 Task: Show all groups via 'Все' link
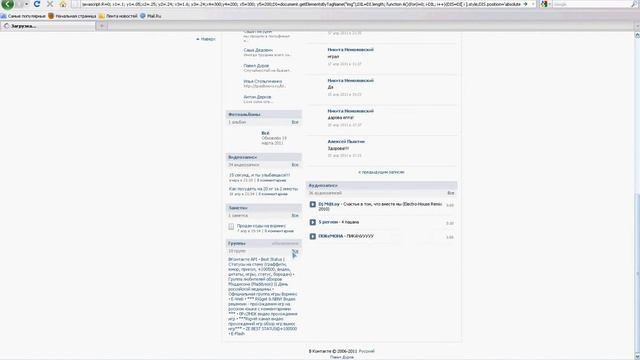point(295,251)
